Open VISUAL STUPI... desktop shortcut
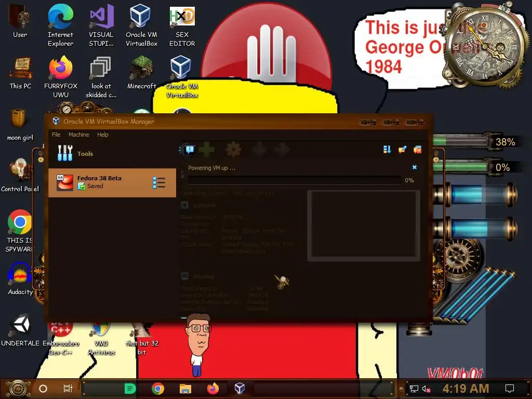 tap(101, 25)
